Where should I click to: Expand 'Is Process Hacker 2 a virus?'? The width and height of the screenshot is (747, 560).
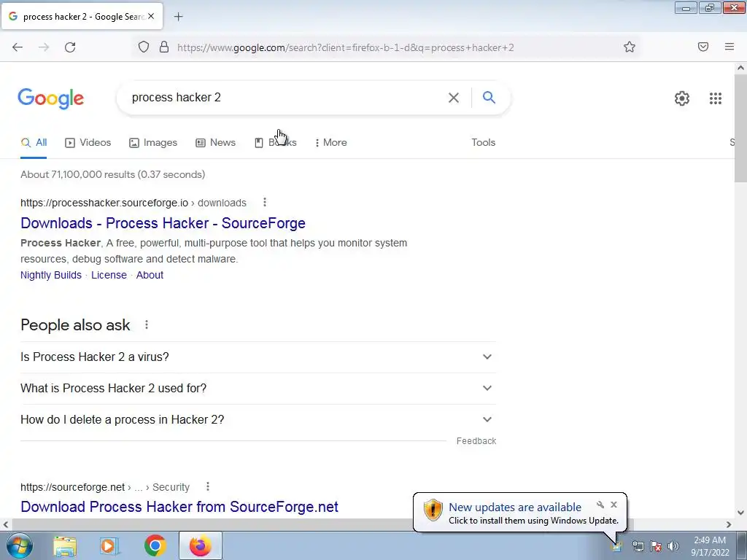(258, 357)
